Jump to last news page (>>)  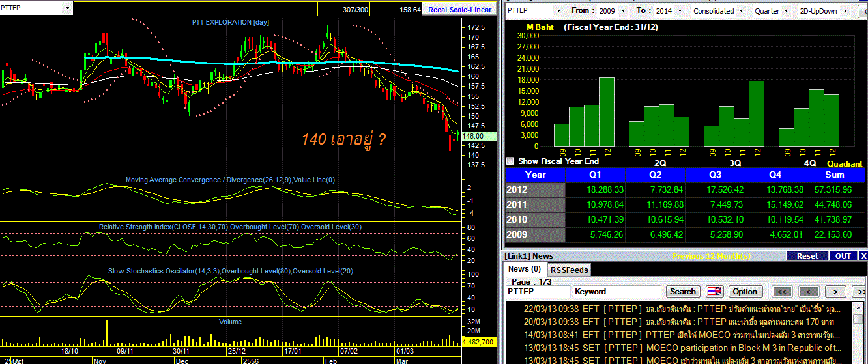860,292
